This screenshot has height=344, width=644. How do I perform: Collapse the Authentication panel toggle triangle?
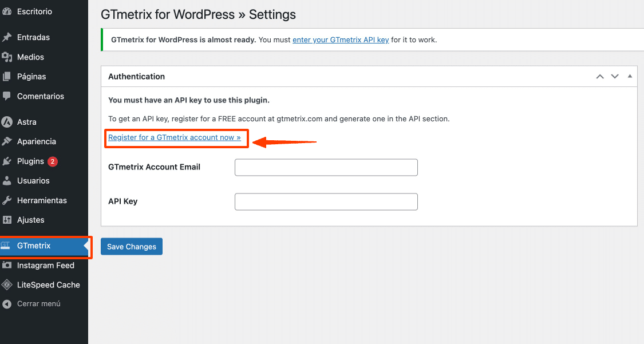[x=630, y=76]
